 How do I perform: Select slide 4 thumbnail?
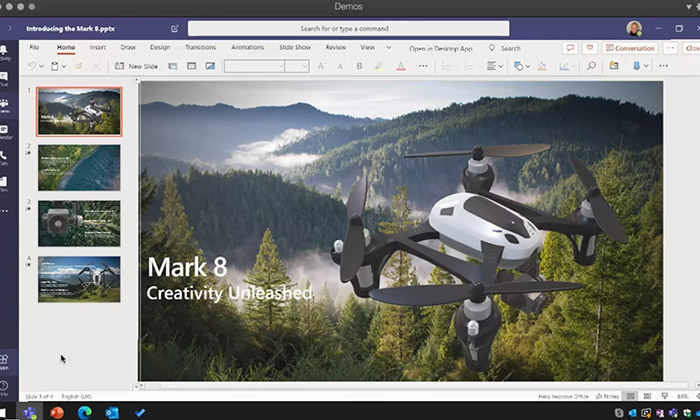79,279
